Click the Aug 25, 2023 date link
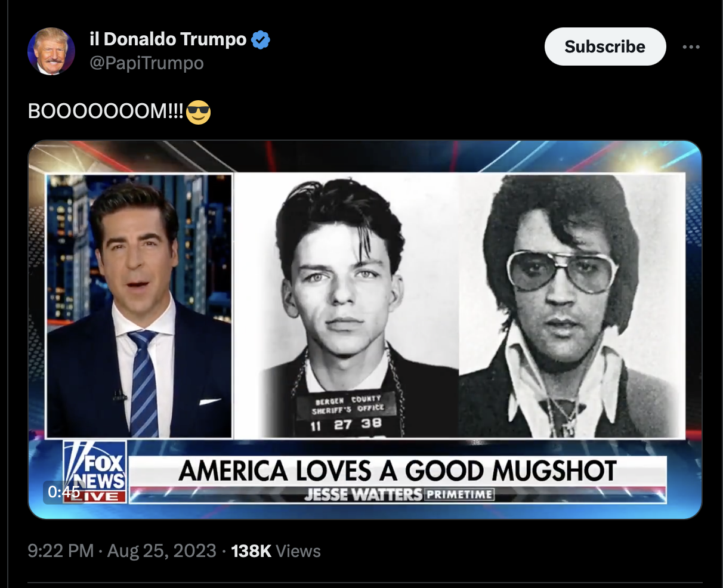This screenshot has height=588, width=723. [162, 550]
